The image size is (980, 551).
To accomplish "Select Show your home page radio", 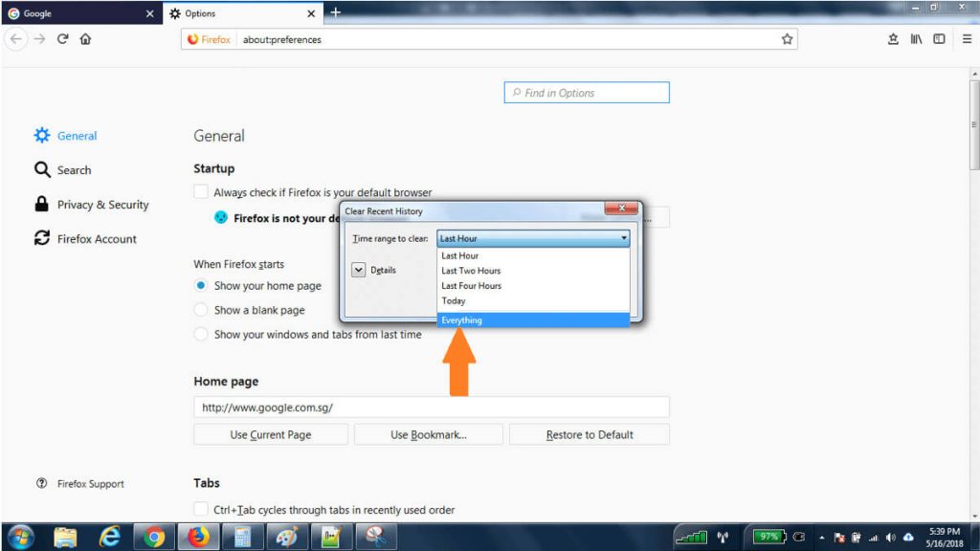I will coord(201,285).
